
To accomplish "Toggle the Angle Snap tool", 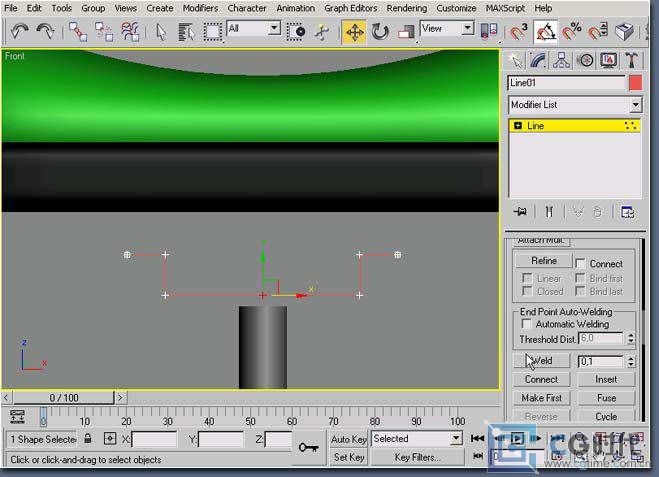I will pos(545,32).
